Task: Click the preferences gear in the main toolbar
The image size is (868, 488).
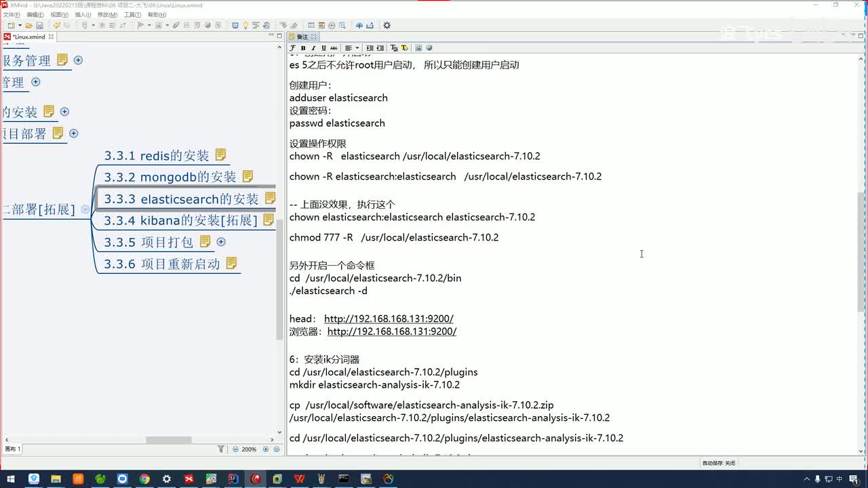Action: point(387,26)
